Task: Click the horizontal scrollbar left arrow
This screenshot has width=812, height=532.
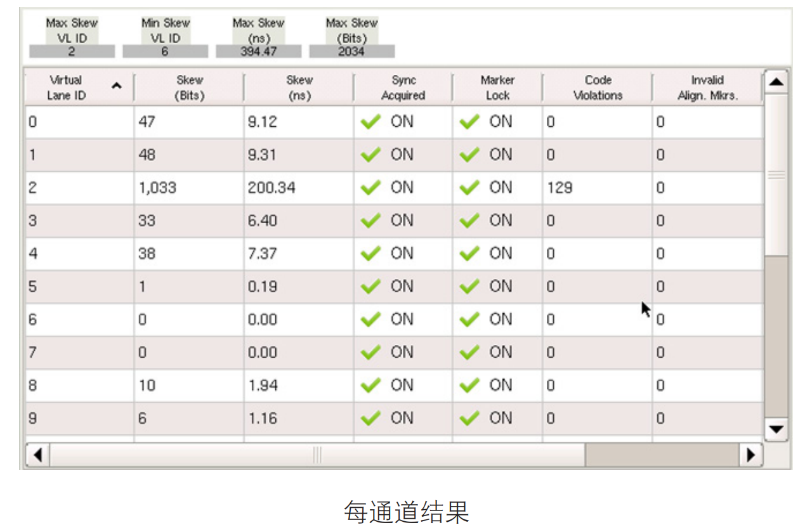Action: point(37,455)
